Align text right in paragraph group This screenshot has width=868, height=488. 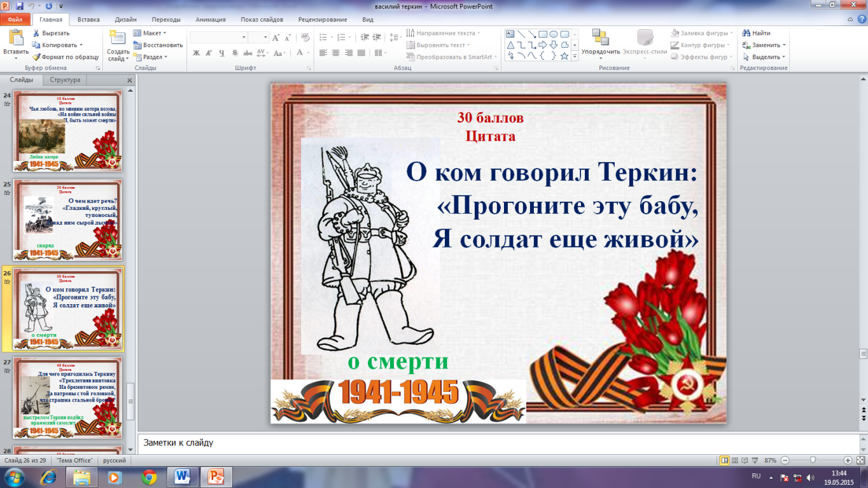coord(349,53)
